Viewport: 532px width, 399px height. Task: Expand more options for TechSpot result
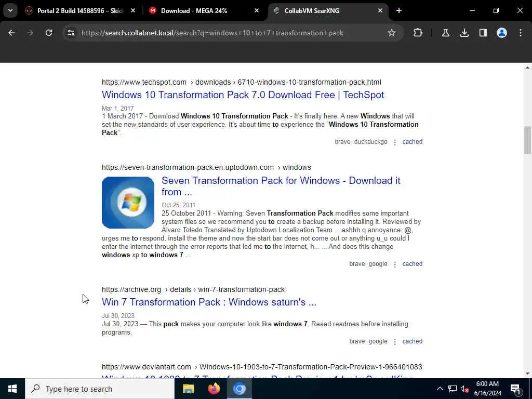point(395,142)
